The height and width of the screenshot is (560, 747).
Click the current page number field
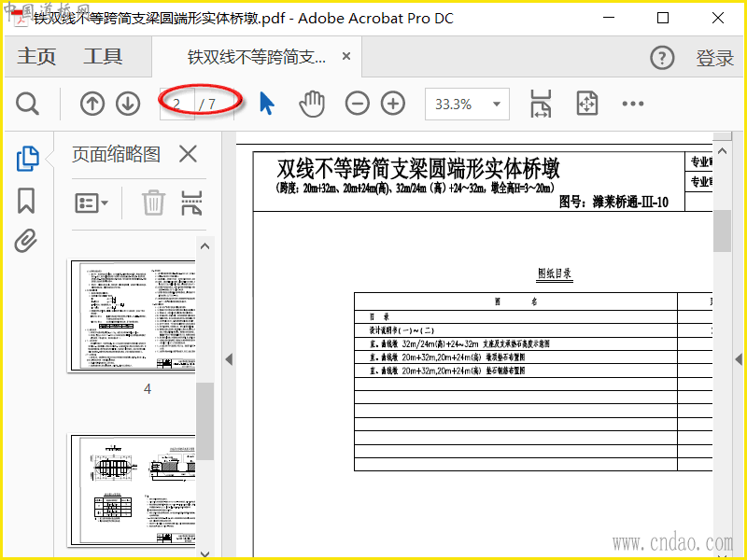(176, 104)
